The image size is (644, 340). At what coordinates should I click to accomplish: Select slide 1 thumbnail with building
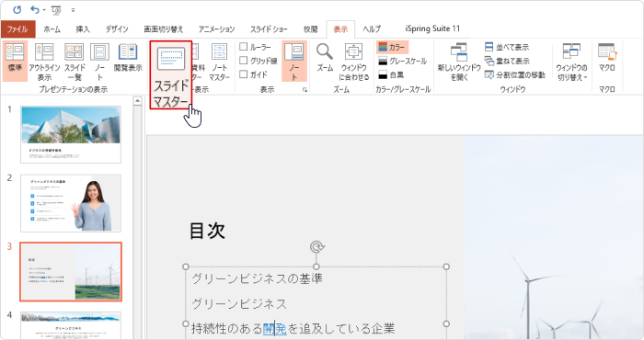coord(71,134)
